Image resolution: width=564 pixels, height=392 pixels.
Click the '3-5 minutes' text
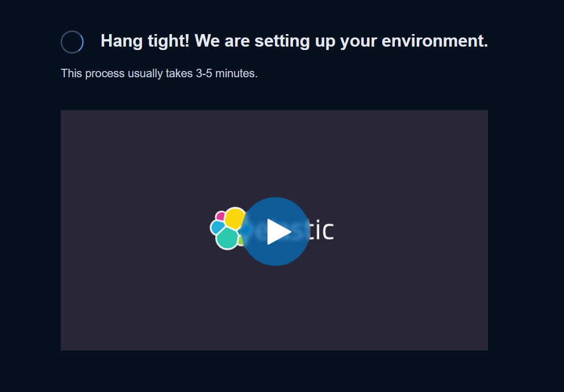click(x=225, y=73)
